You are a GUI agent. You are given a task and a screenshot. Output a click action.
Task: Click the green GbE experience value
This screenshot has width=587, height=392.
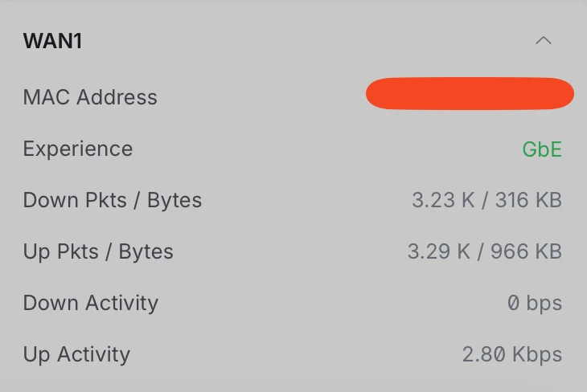(x=542, y=149)
